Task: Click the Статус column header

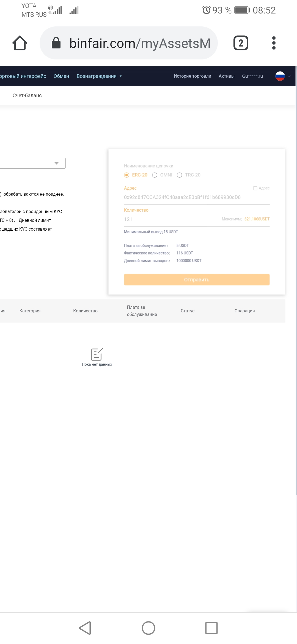Action: (x=188, y=311)
